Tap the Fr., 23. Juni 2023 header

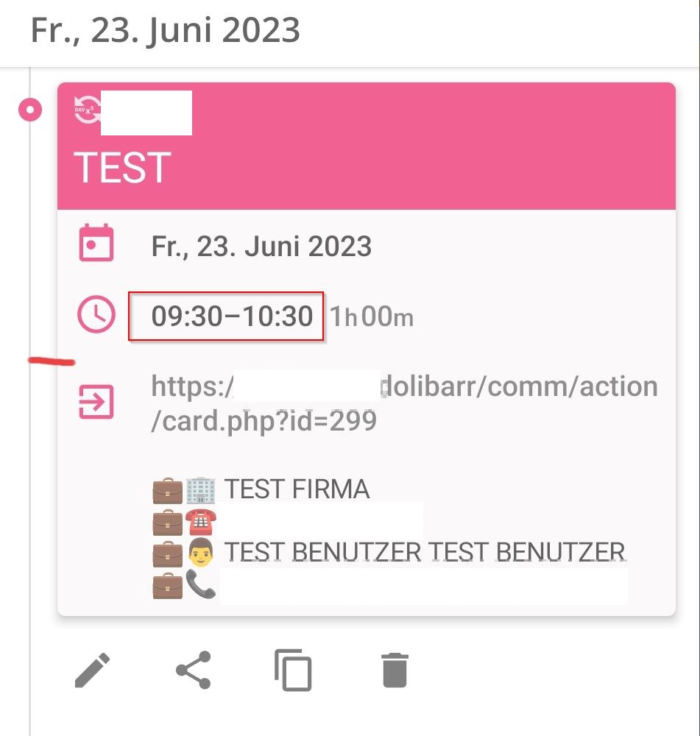166,30
